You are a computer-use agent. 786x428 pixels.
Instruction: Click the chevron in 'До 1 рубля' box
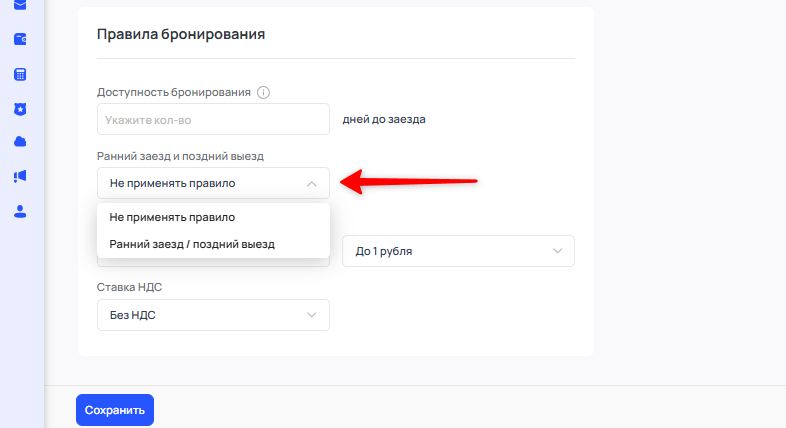558,251
